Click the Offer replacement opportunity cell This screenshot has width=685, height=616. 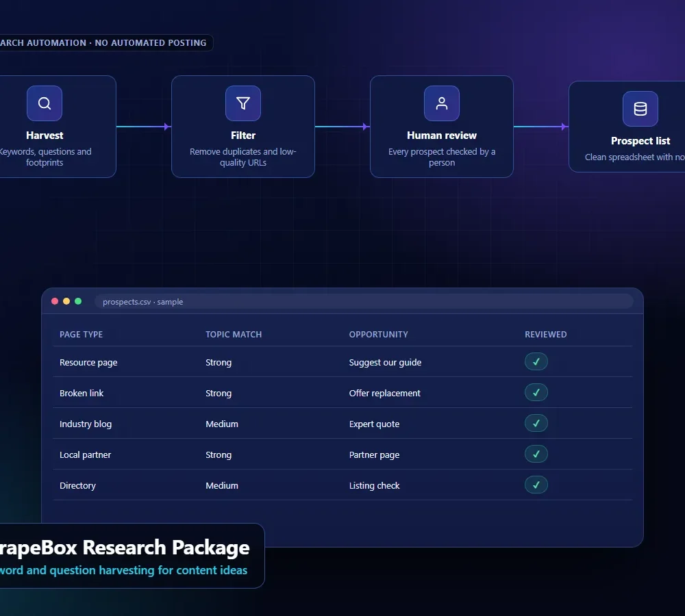(385, 393)
